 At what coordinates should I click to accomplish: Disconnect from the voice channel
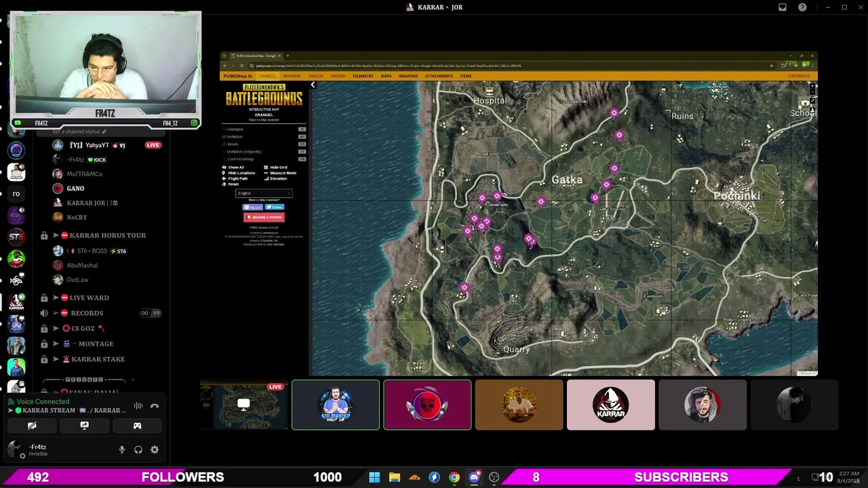[x=155, y=406]
